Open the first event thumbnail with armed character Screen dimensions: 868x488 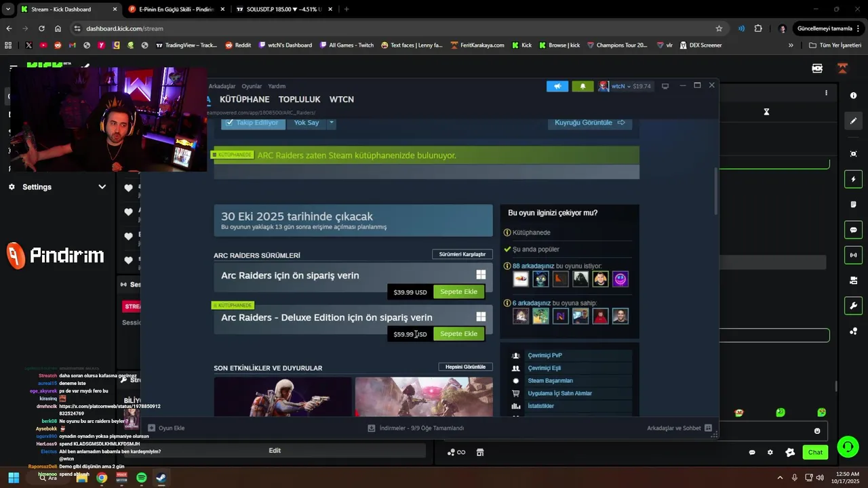(283, 396)
